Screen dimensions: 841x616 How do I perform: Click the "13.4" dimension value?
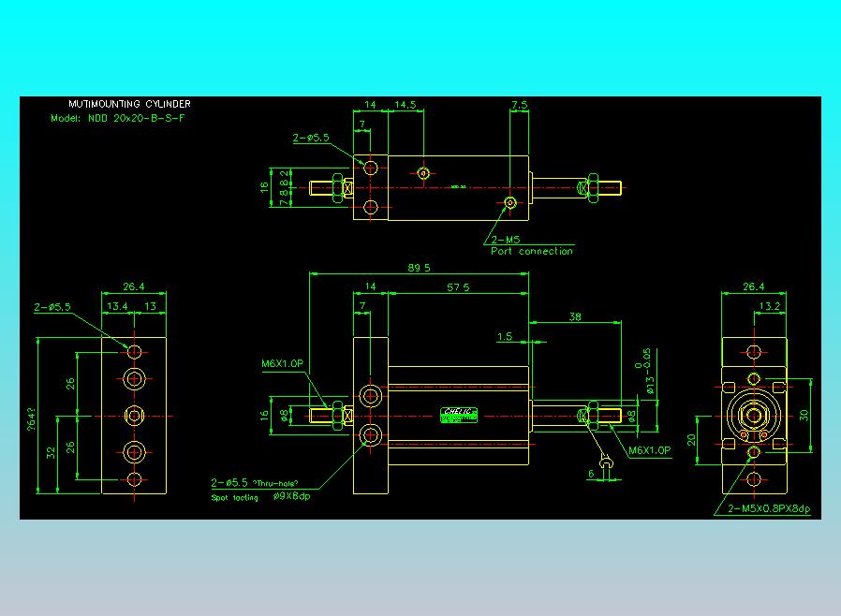[x=117, y=306]
